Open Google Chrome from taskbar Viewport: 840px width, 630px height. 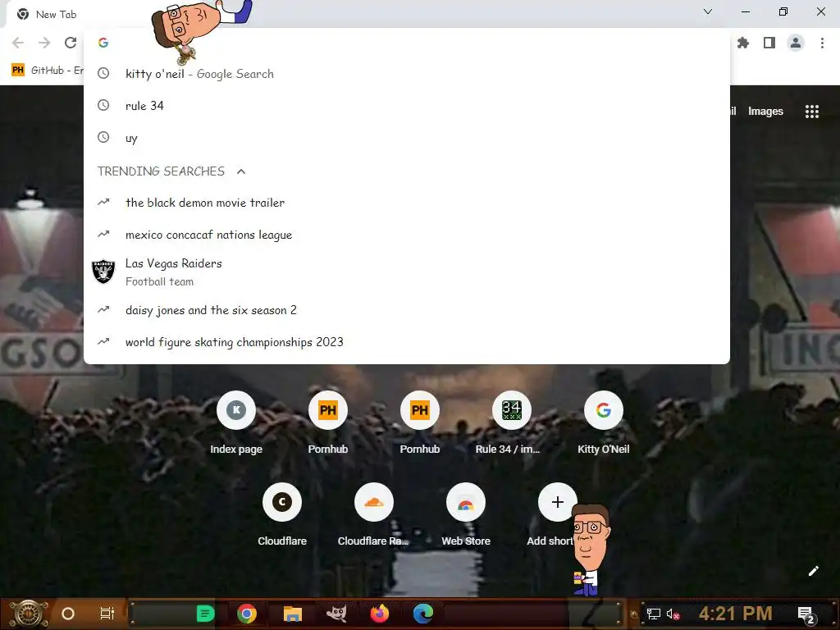pos(247,614)
